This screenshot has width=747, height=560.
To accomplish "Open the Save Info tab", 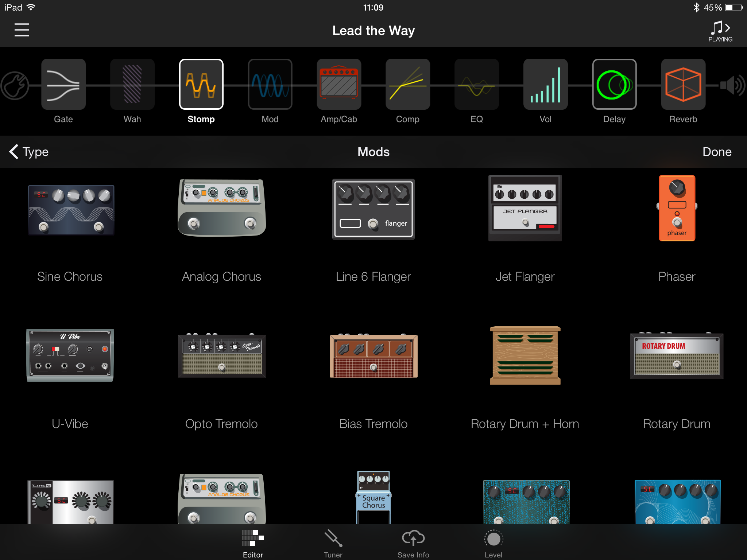I will (413, 544).
